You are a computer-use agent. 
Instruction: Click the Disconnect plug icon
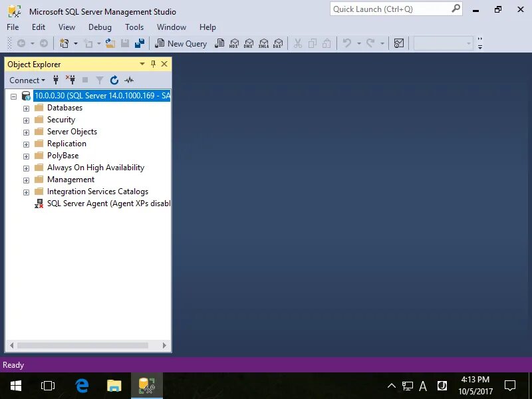click(70, 80)
